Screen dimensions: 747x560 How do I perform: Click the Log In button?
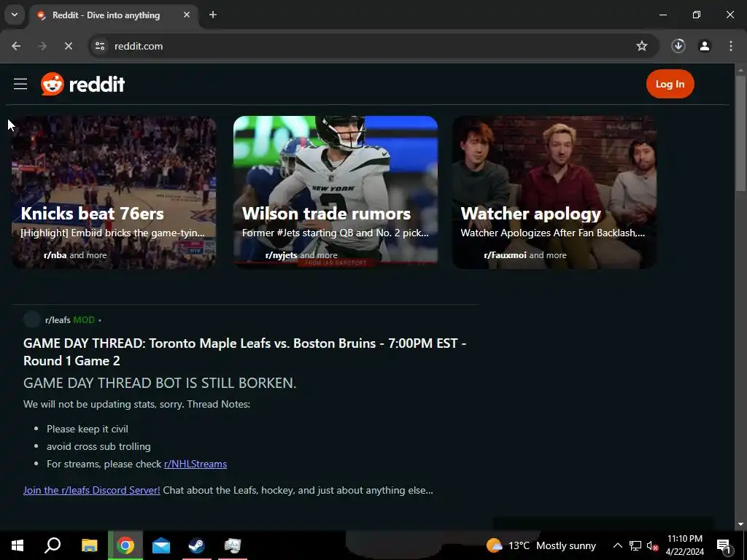(x=670, y=85)
